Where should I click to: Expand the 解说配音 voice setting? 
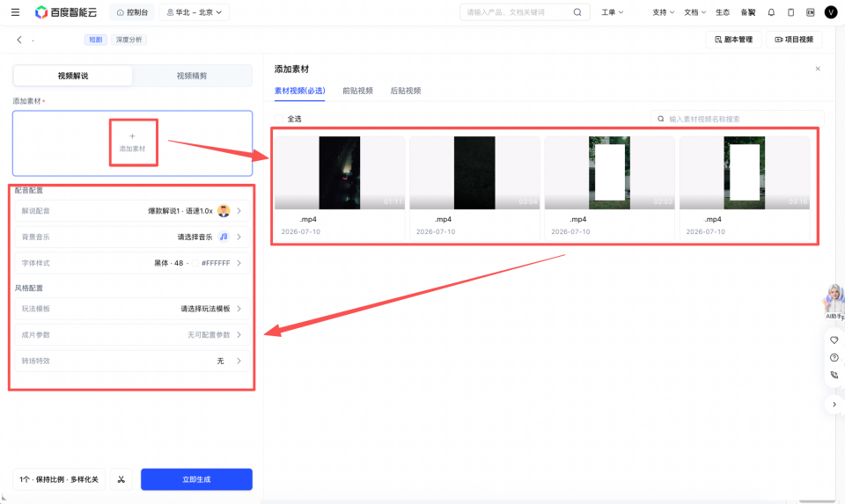(x=132, y=211)
